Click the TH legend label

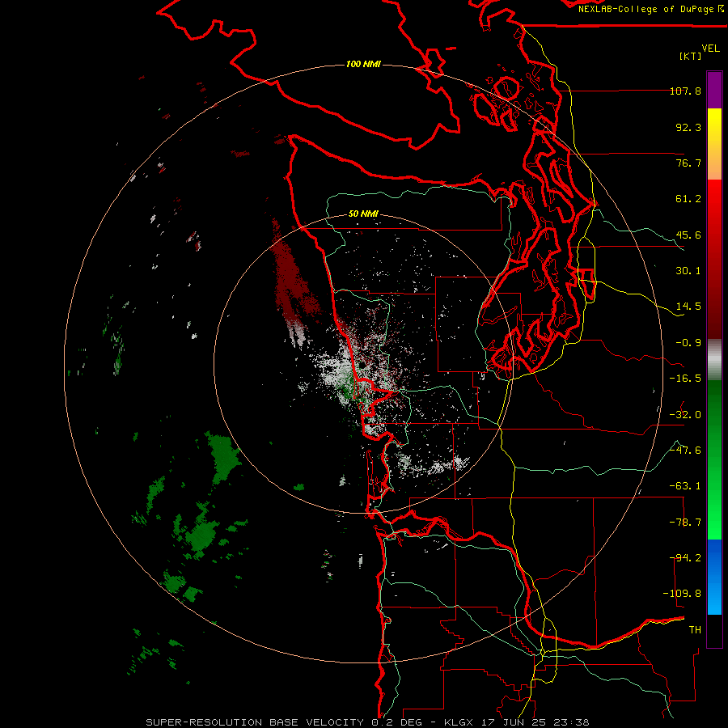point(695,630)
